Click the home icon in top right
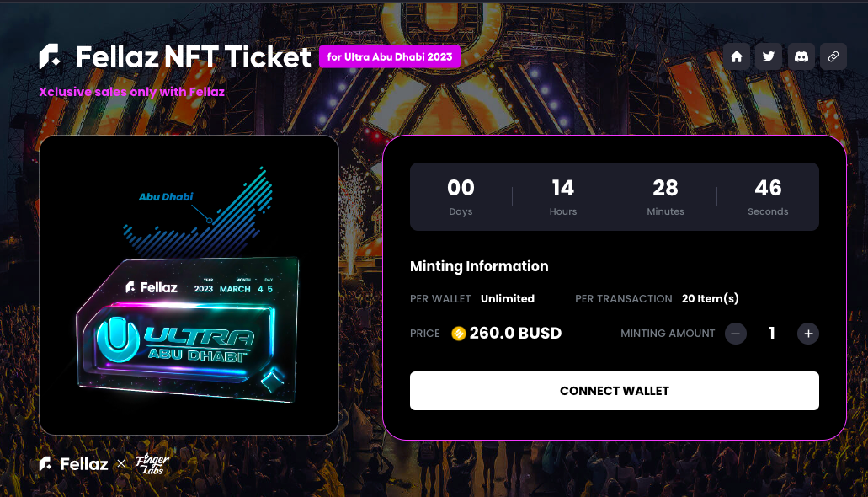The width and height of the screenshot is (868, 497). 737,56
